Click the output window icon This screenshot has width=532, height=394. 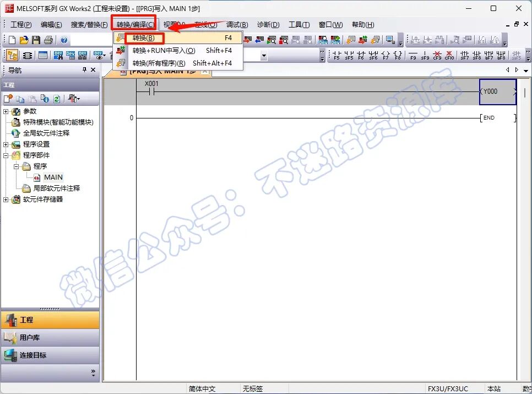pos(43,55)
